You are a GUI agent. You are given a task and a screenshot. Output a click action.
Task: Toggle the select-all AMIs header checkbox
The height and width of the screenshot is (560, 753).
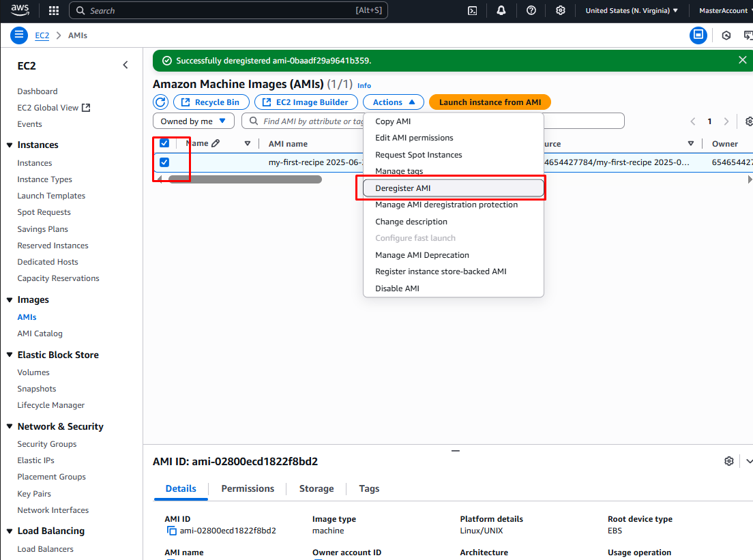[x=164, y=143]
